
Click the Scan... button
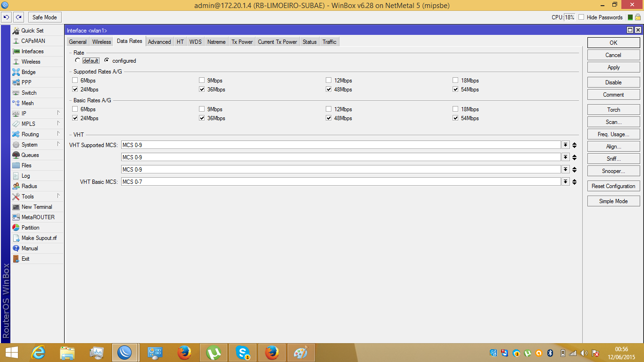point(613,122)
